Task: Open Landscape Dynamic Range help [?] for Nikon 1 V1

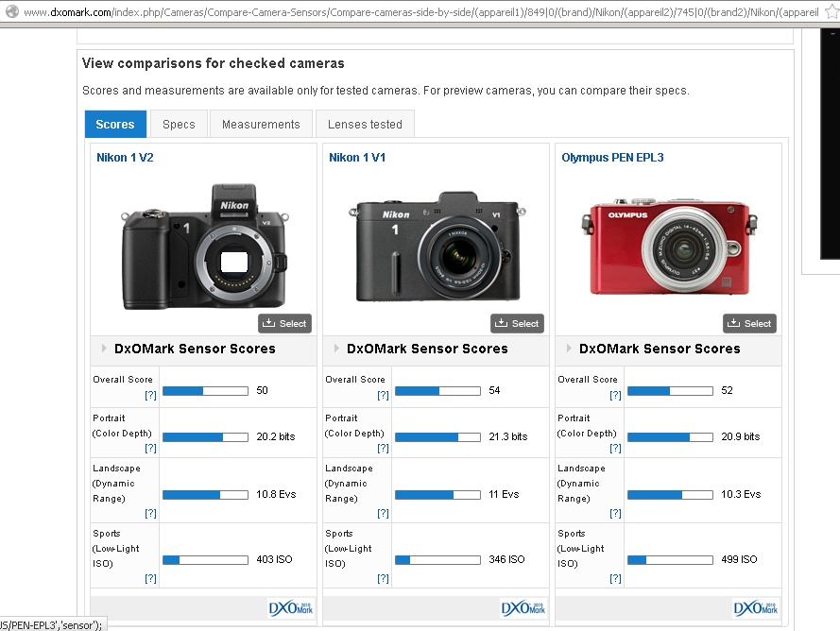Action: 383,514
